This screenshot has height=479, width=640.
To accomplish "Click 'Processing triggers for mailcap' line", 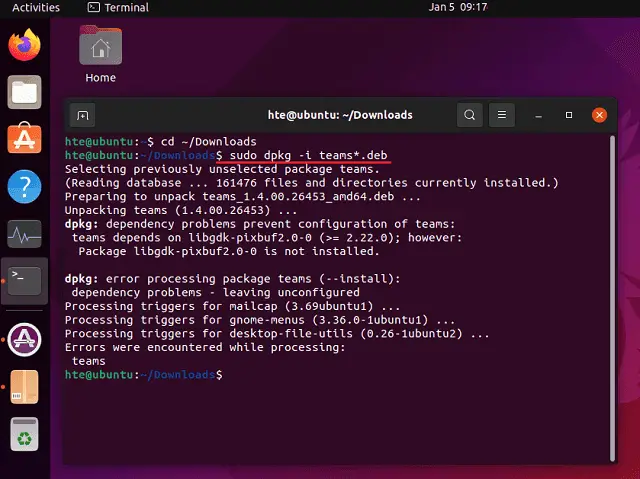I will (x=232, y=306).
